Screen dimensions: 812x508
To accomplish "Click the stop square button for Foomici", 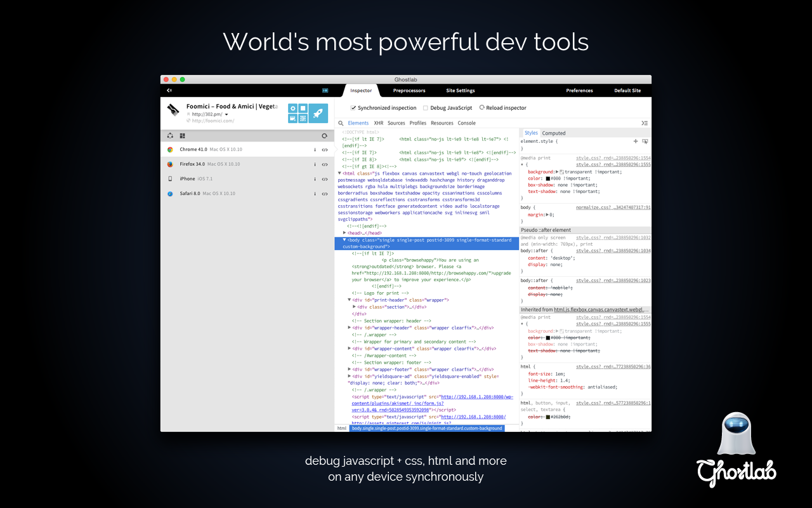I will (303, 109).
